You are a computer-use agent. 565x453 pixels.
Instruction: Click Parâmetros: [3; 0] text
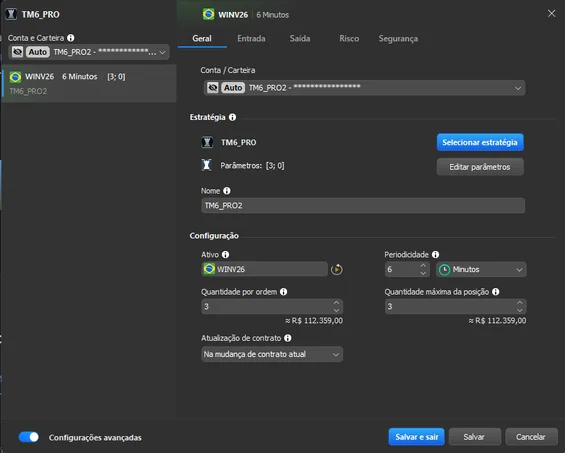(252, 165)
